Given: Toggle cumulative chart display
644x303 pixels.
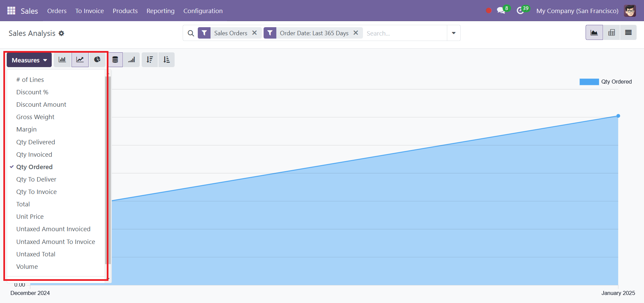Looking at the screenshot, I should pos(131,60).
